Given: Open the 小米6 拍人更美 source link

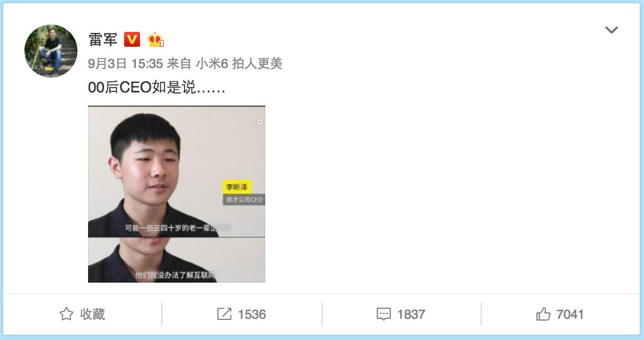Looking at the screenshot, I should [x=239, y=64].
